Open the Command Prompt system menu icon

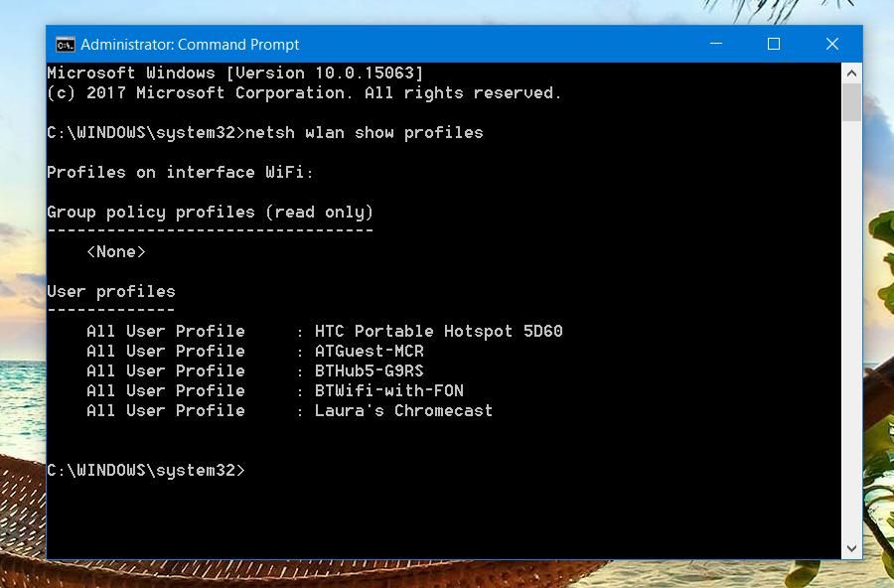66,44
